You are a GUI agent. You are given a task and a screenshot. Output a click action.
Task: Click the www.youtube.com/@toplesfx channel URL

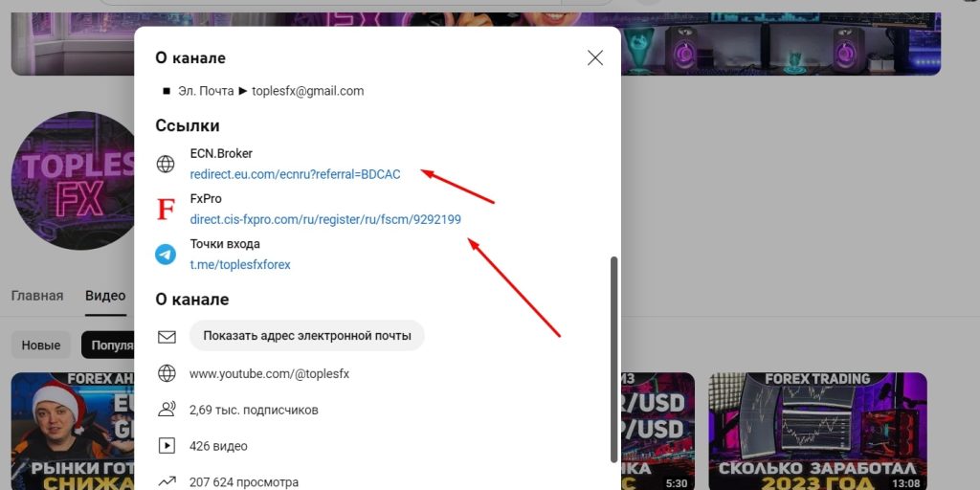(269, 374)
